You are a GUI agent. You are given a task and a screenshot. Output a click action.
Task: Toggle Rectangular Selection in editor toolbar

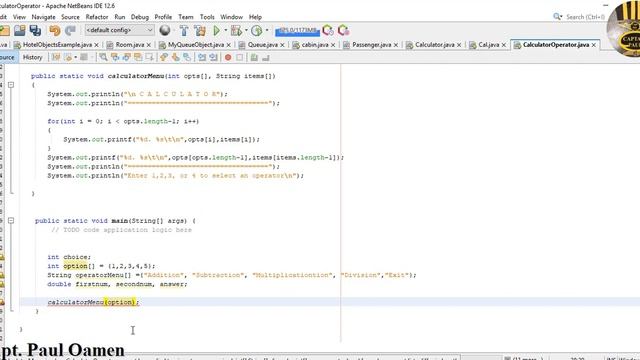[x=149, y=58]
